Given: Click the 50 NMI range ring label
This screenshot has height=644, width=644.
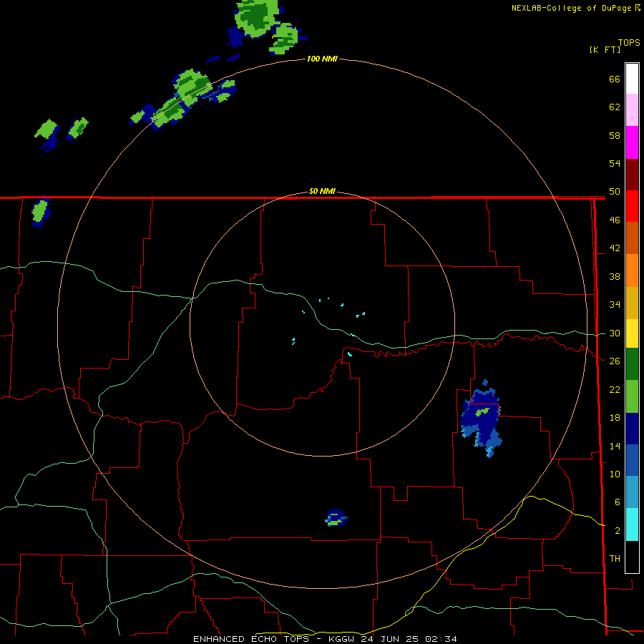Looking at the screenshot, I should [x=322, y=192].
